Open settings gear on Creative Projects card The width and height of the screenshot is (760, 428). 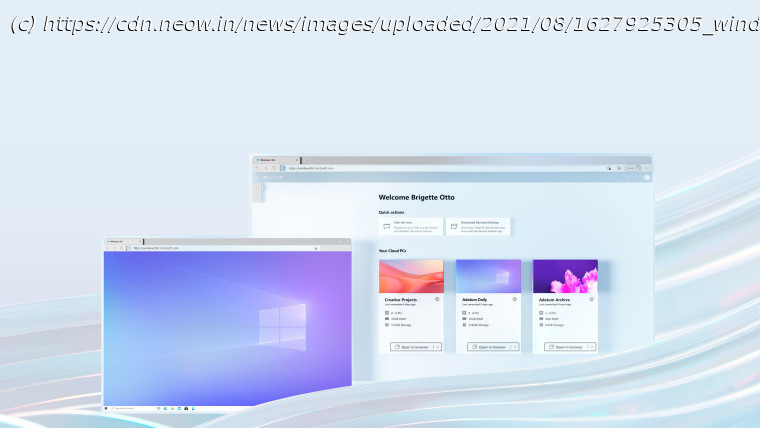437,300
